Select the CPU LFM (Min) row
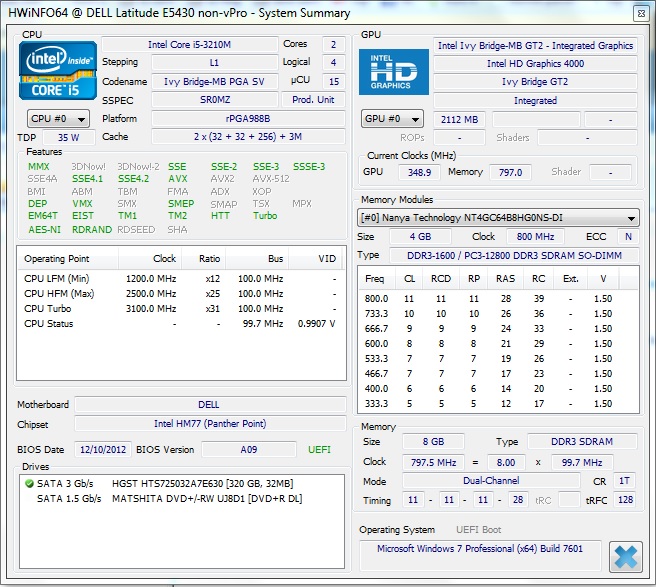The width and height of the screenshot is (656, 587). tap(181, 279)
